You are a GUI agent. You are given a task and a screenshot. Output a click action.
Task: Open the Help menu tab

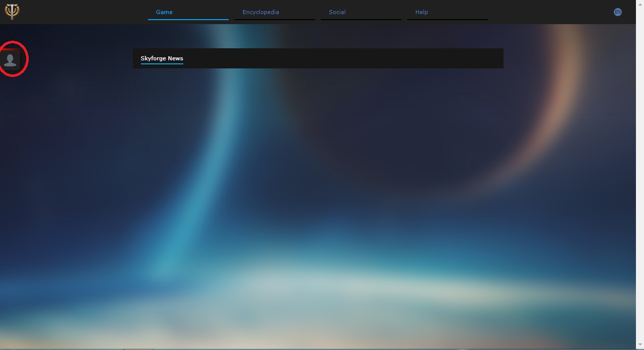pyautogui.click(x=448, y=12)
